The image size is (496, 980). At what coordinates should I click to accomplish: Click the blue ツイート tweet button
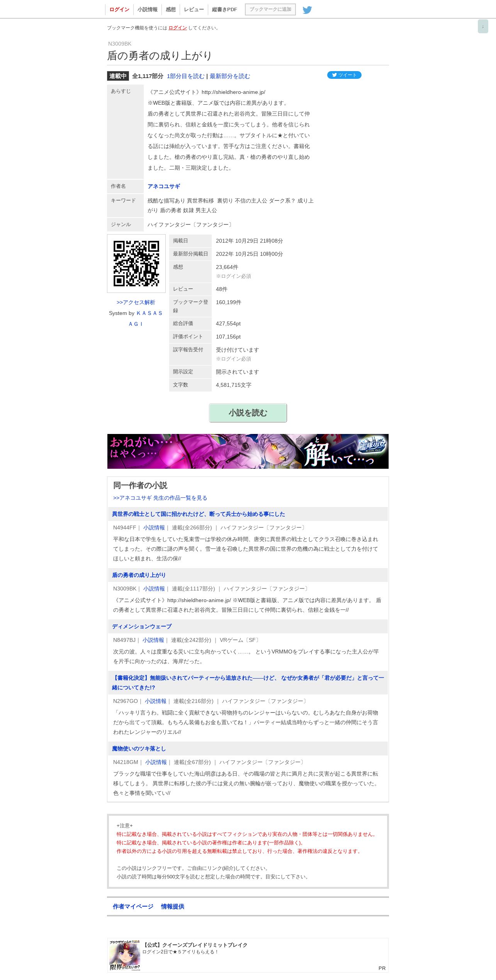point(344,75)
